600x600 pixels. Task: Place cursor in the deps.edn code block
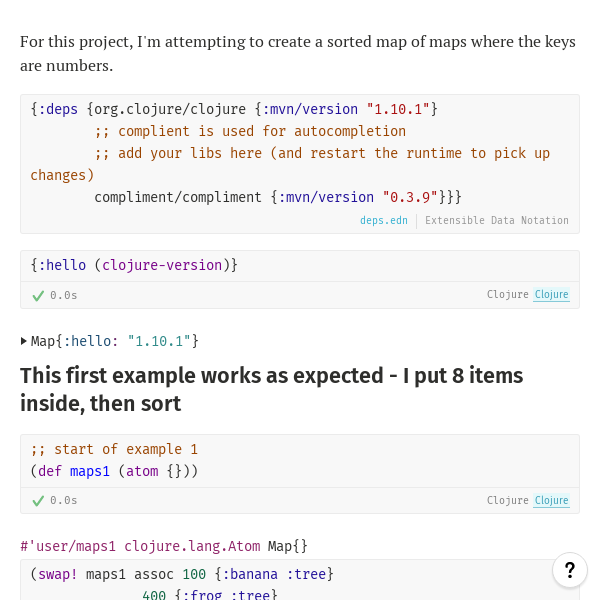[x=300, y=153]
